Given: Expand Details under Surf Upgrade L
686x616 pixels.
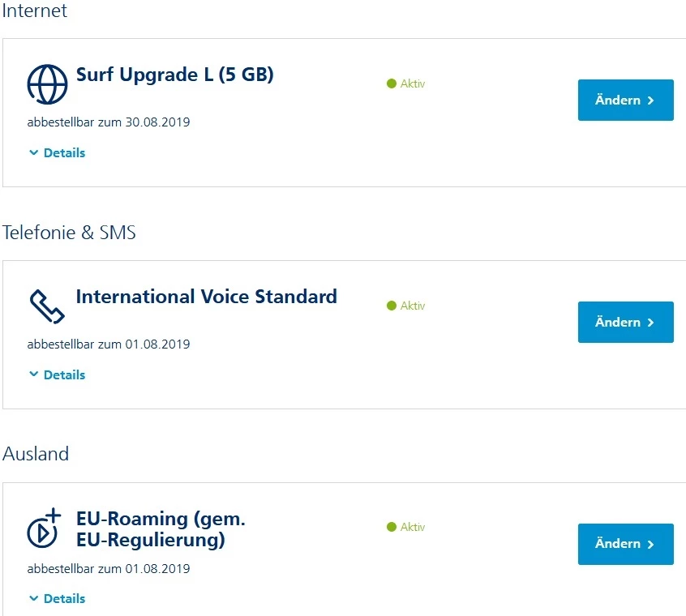Looking at the screenshot, I should click(x=57, y=153).
